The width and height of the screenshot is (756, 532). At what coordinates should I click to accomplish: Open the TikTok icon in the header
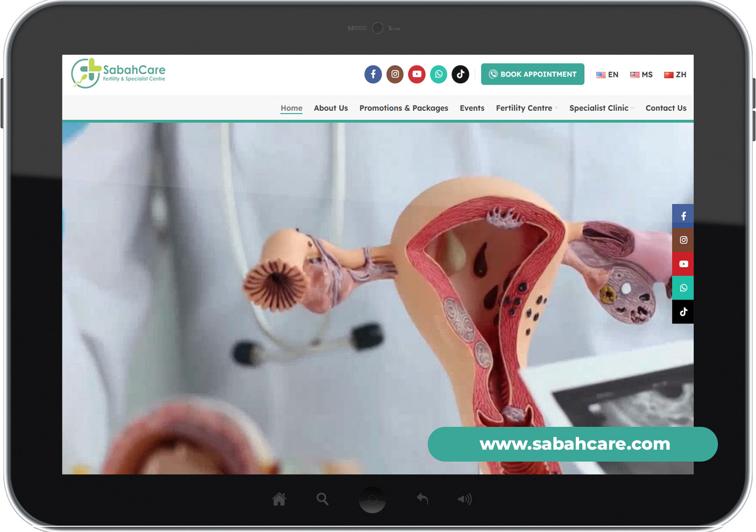pos(461,74)
